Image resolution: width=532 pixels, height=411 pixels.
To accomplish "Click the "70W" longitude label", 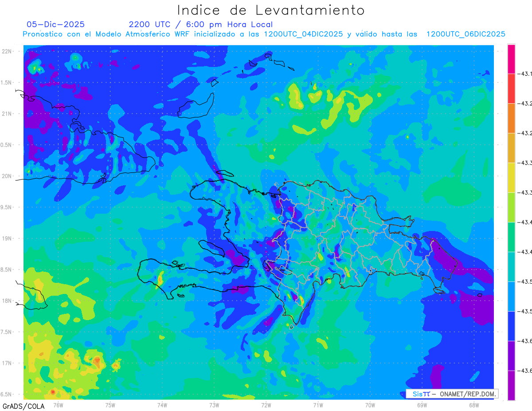I will click(x=370, y=405).
